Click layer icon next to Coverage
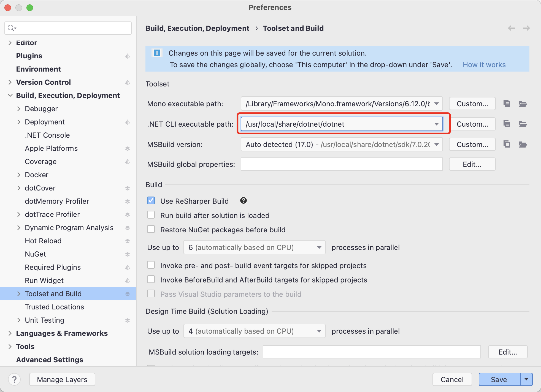The width and height of the screenshot is (541, 392). (128, 162)
